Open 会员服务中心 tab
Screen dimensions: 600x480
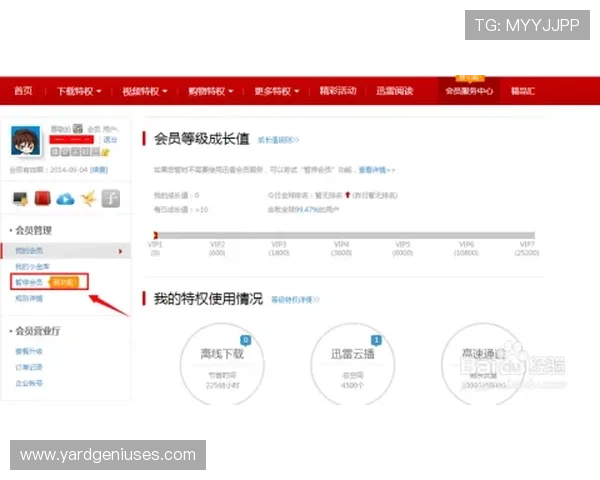click(469, 91)
